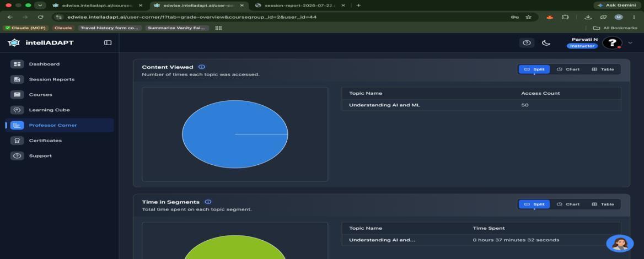Image resolution: width=644 pixels, height=259 pixels.
Task: Click the info icon next to Time in Segments
Action: point(208,202)
